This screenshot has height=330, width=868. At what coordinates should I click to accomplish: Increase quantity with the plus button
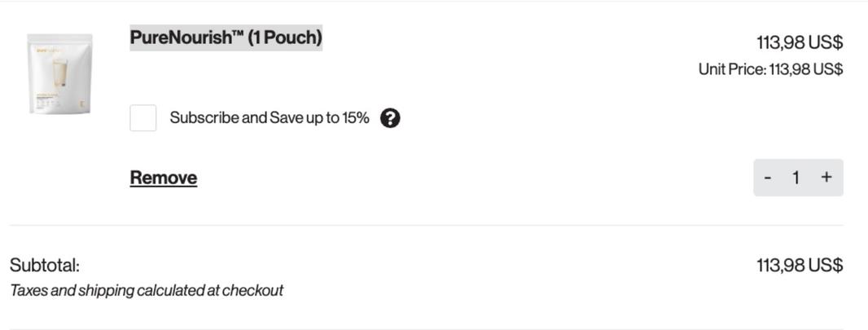(x=826, y=178)
